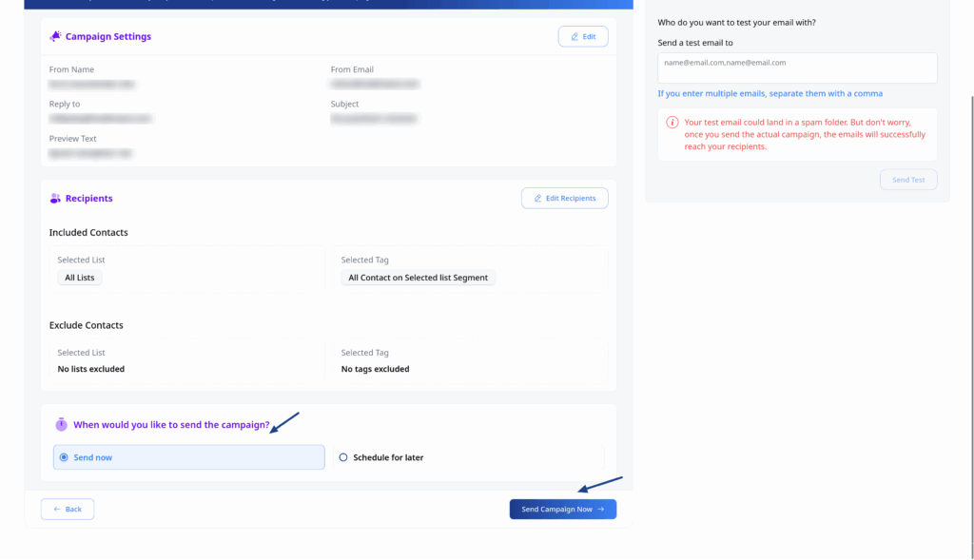Click pencil icon in Edit Recipients button

pyautogui.click(x=537, y=199)
